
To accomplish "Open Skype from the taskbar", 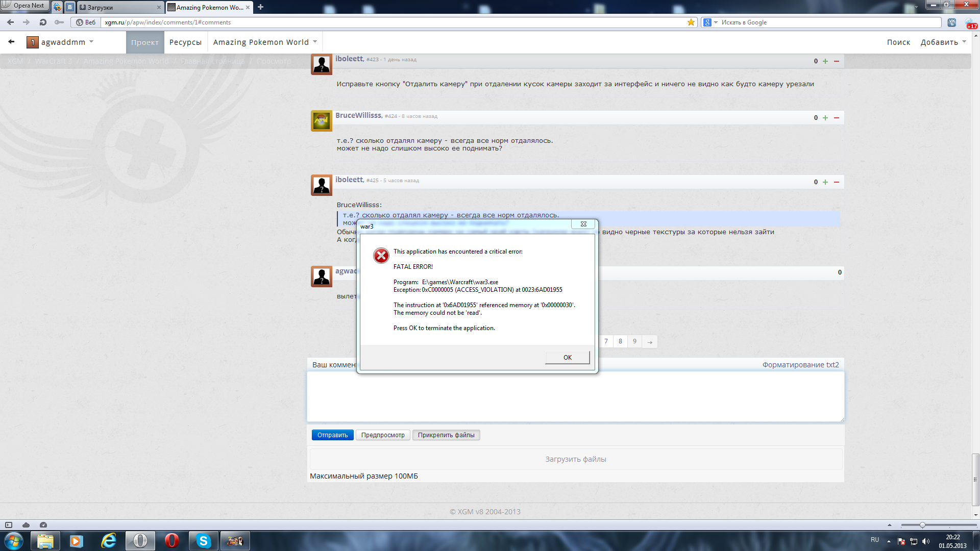I will 203,541.
